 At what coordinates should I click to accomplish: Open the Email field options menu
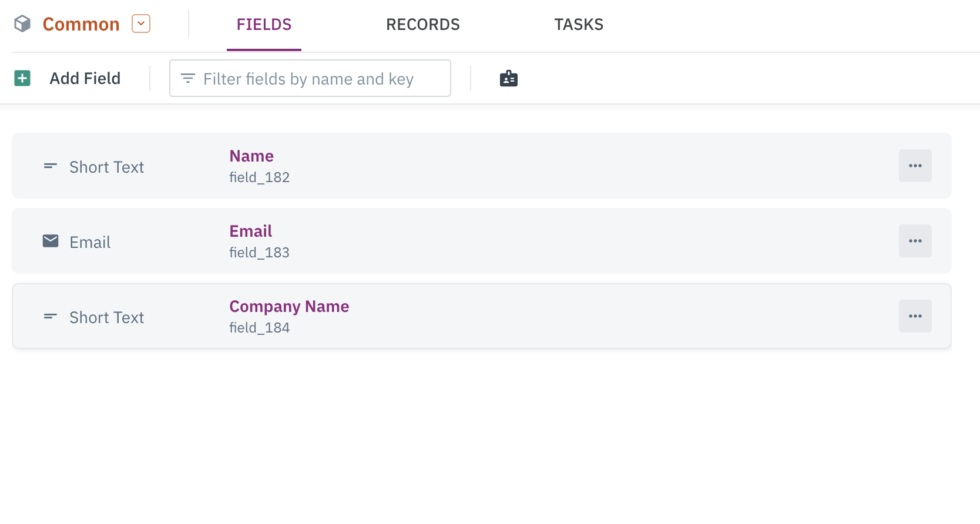915,241
